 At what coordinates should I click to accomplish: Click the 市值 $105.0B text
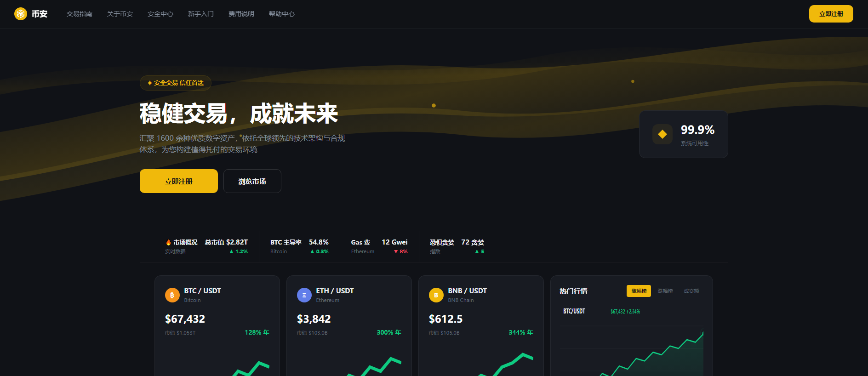(444, 333)
